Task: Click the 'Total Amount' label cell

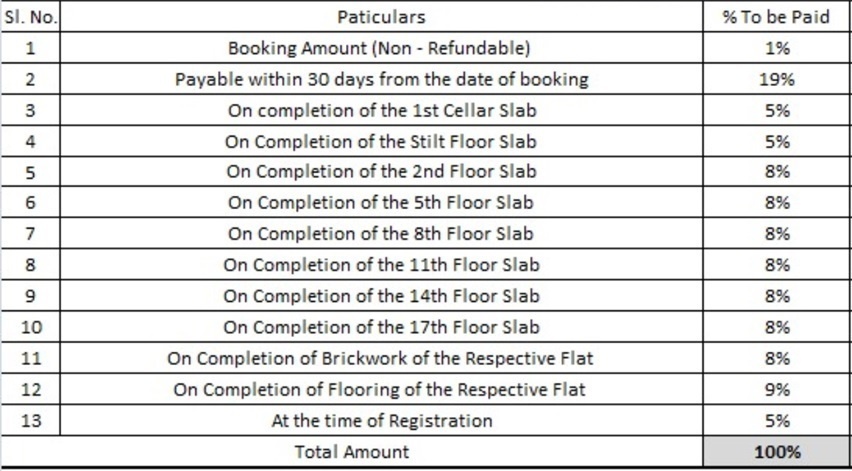Action: (352, 452)
